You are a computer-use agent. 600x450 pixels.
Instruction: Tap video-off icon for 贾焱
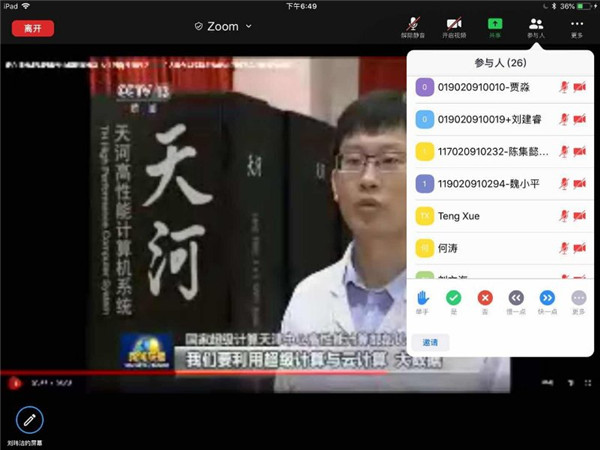pyautogui.click(x=580, y=87)
